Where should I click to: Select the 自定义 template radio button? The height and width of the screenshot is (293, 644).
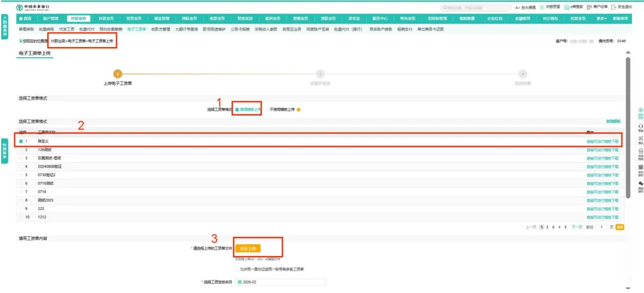click(21, 141)
